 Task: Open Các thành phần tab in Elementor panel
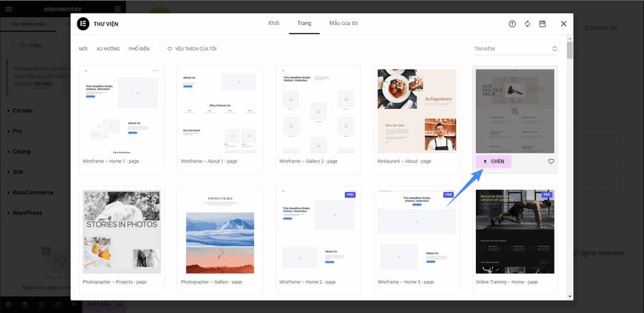pos(29,24)
